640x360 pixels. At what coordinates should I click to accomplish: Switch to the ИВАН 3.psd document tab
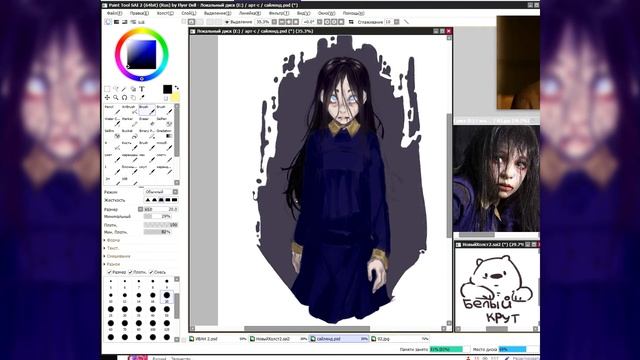[x=218, y=339]
